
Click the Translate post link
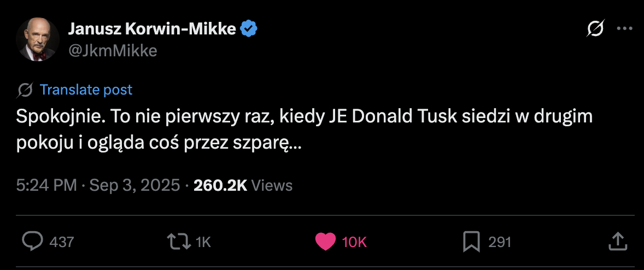click(86, 90)
